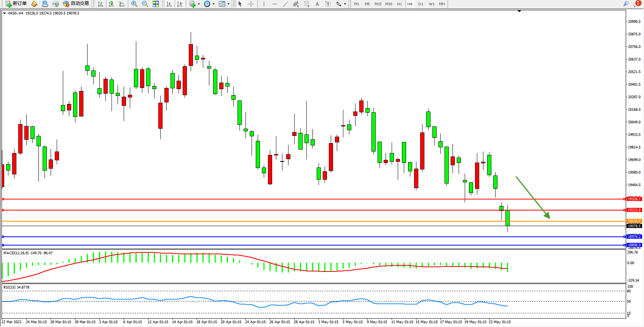Expand the templates dropdown arrow
This screenshot has width=644, height=327.
click(228, 4)
